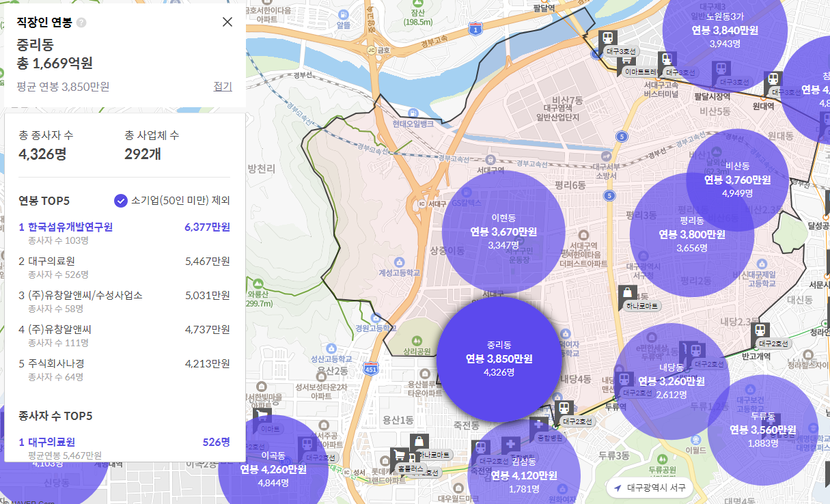Click 원대역 subway station icon
Viewport: 830px width, 504px height.
coord(773,81)
